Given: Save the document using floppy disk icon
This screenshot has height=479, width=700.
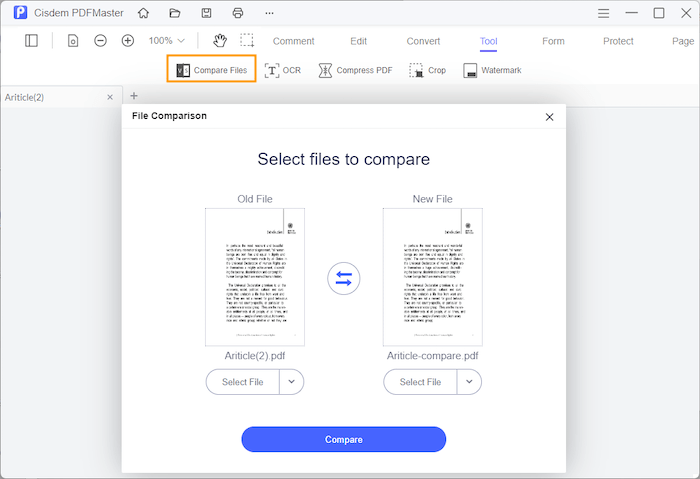Looking at the screenshot, I should coord(206,13).
